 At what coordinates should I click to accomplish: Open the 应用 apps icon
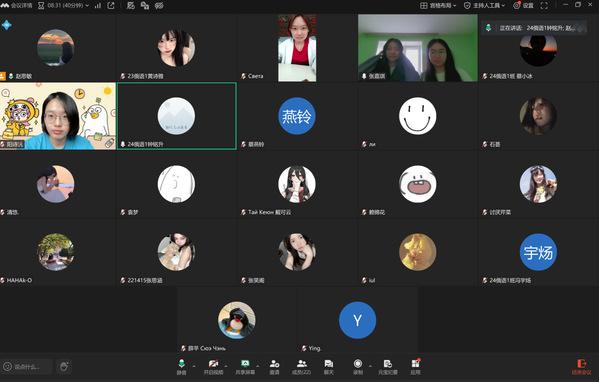click(415, 366)
